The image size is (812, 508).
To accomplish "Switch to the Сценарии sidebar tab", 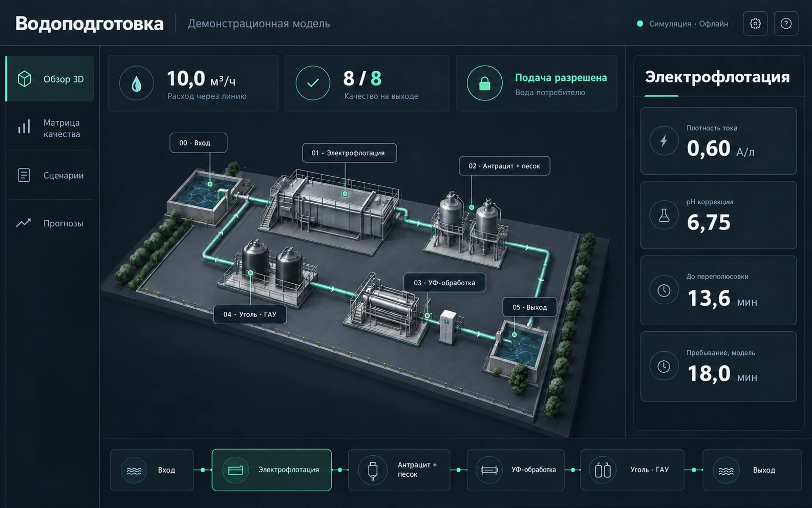I will 50,175.
